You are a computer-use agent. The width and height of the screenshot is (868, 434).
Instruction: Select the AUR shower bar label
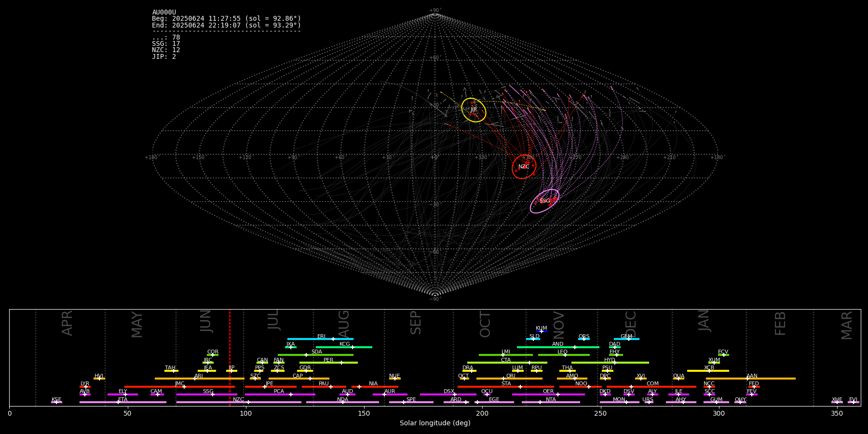(390, 392)
